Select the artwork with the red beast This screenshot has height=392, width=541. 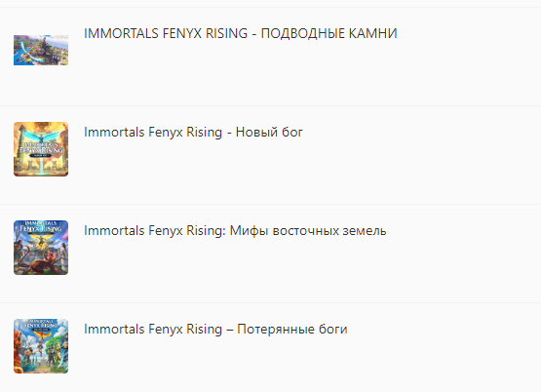pyautogui.click(x=41, y=248)
